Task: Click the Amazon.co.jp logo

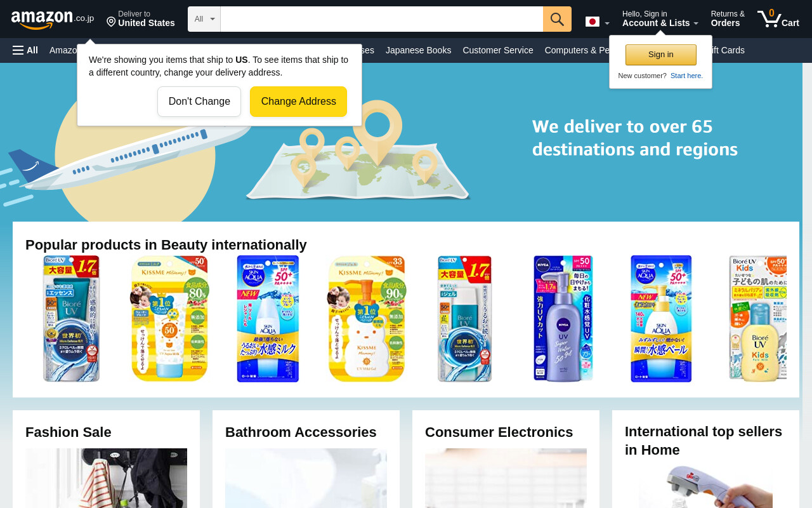Action: pos(53,19)
